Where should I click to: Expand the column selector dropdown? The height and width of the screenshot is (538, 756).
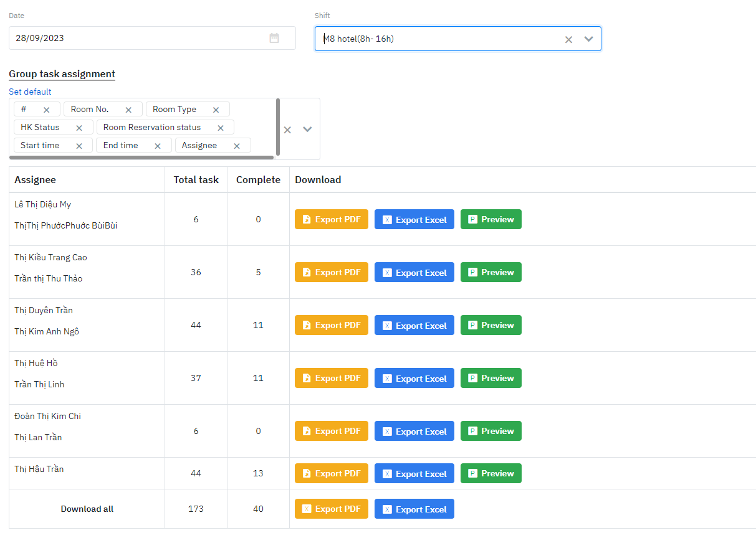click(x=307, y=130)
